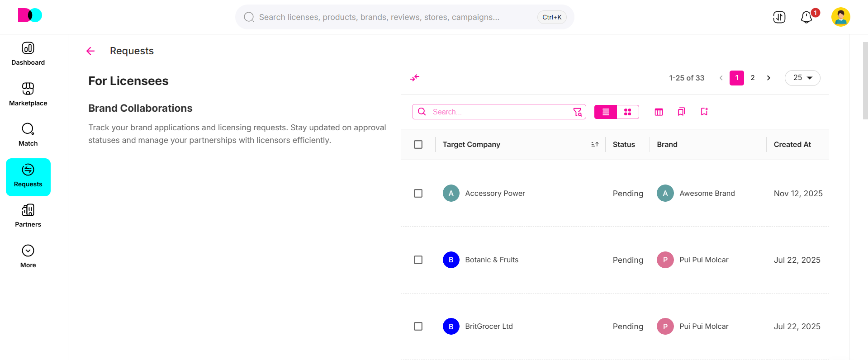
Task: Sort by the Target Company column header
Action: [x=471, y=145]
